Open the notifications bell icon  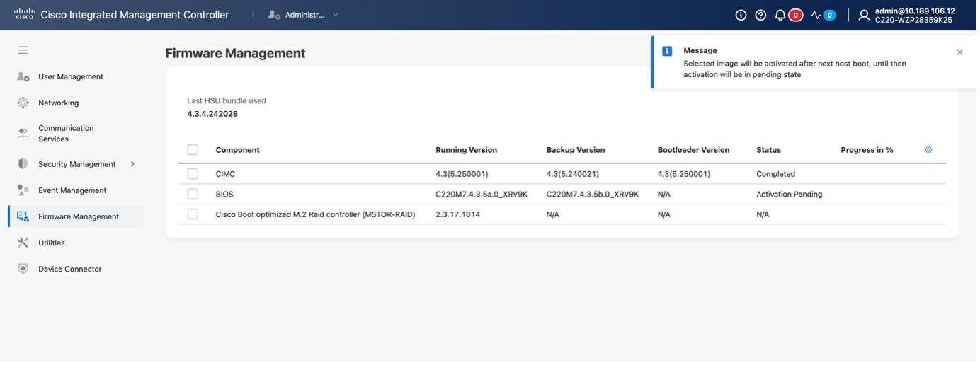point(780,15)
